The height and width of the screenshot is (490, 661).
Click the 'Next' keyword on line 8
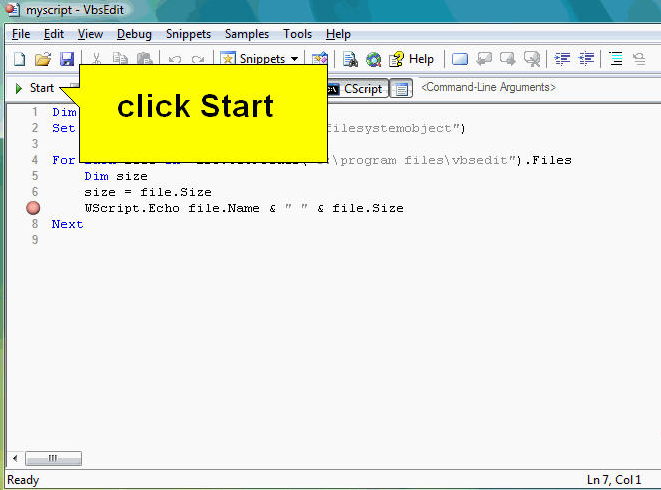tap(67, 224)
